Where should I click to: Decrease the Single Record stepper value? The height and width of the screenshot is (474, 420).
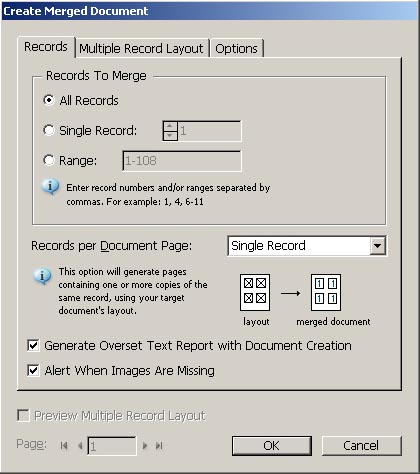pos(170,136)
